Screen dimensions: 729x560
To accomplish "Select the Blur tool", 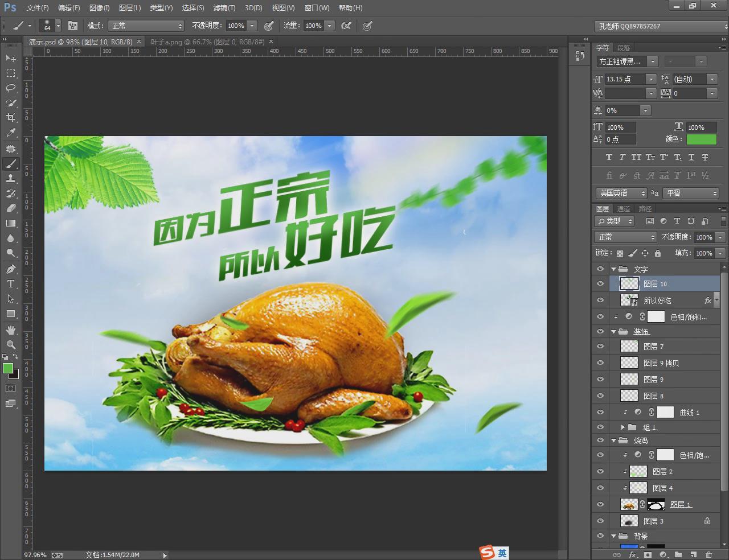I will click(x=11, y=237).
